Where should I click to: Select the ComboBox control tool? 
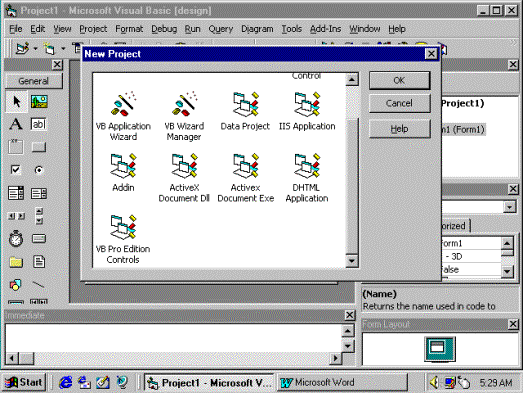(x=16, y=193)
